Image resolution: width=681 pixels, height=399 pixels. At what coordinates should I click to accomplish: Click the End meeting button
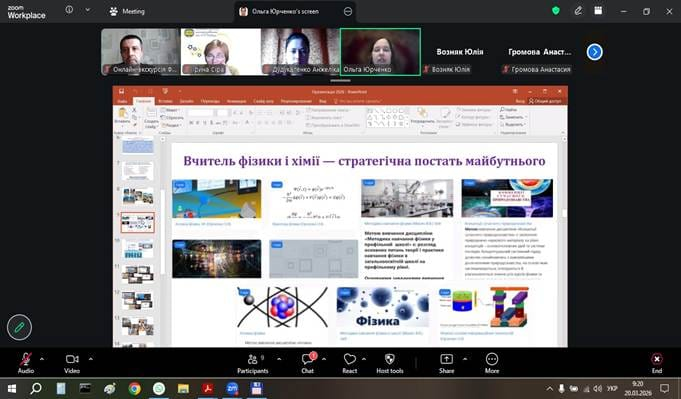pyautogui.click(x=657, y=363)
